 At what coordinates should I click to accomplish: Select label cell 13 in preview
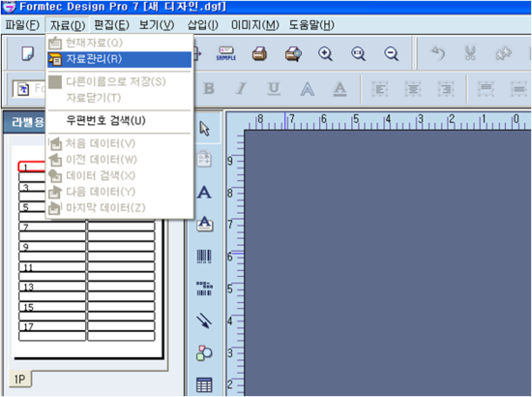coord(52,287)
